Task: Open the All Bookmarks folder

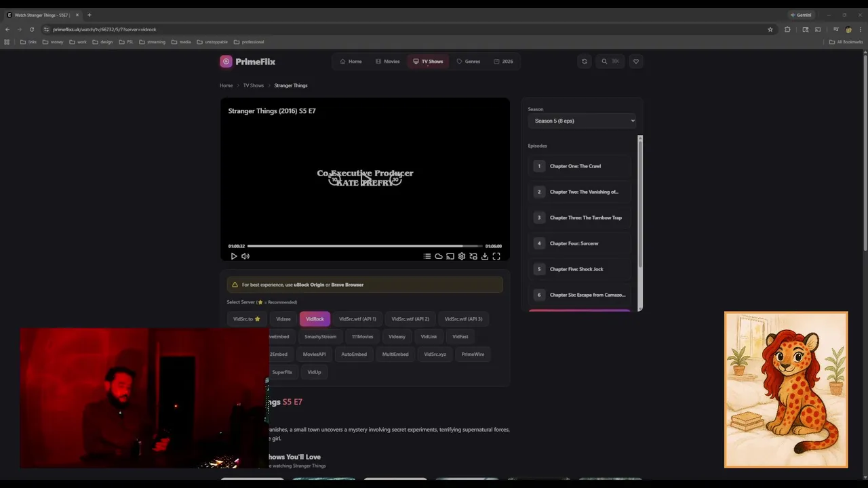Action: [x=846, y=42]
